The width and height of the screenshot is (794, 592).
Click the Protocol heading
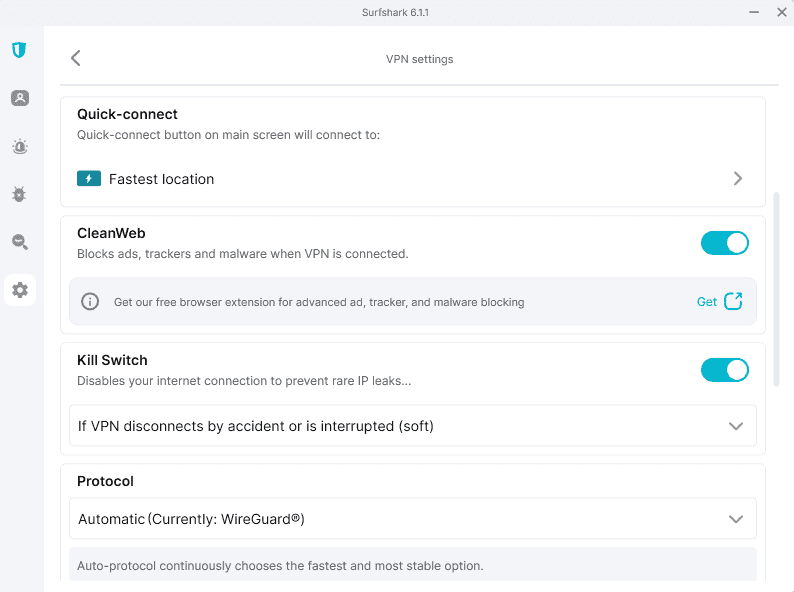pyautogui.click(x=105, y=481)
